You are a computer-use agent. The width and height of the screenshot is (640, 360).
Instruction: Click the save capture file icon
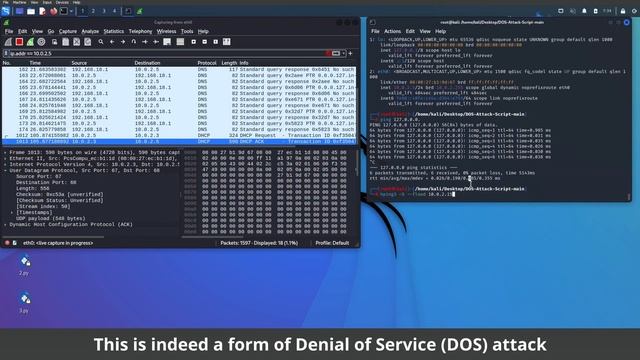point(65,42)
